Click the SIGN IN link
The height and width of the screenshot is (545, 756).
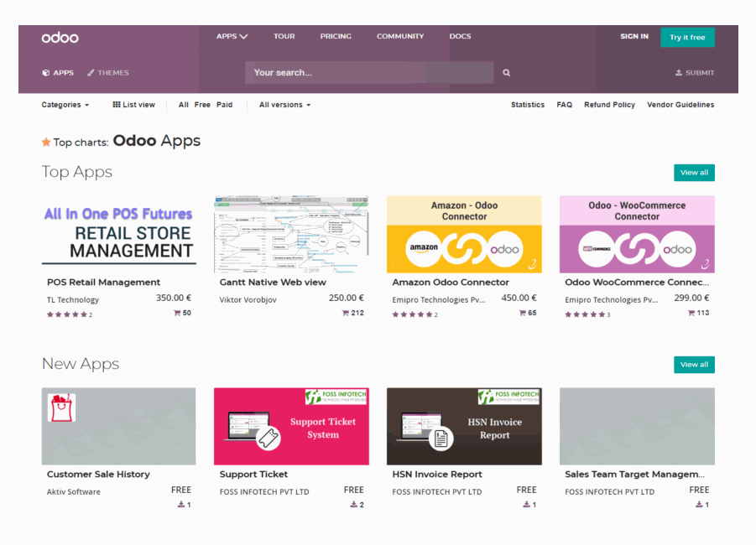[x=634, y=36]
